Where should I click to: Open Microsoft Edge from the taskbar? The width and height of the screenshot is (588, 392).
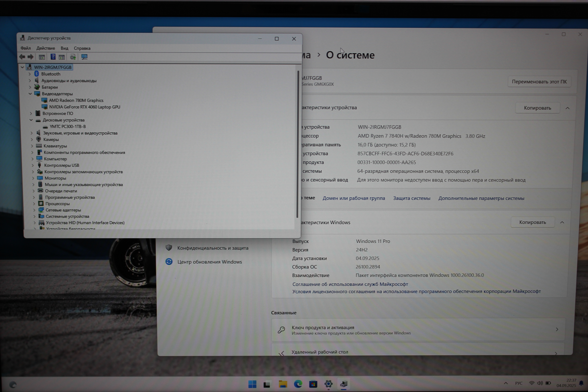pyautogui.click(x=298, y=384)
